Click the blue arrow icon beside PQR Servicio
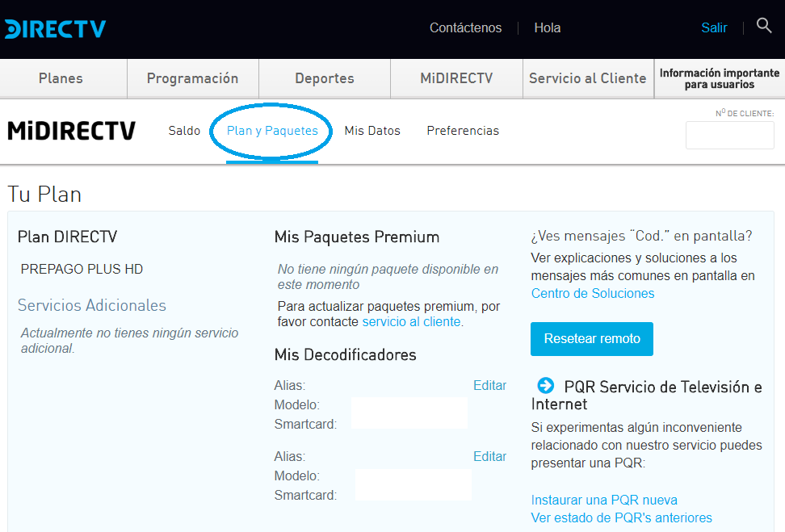Image resolution: width=785 pixels, height=532 pixels. [545, 385]
